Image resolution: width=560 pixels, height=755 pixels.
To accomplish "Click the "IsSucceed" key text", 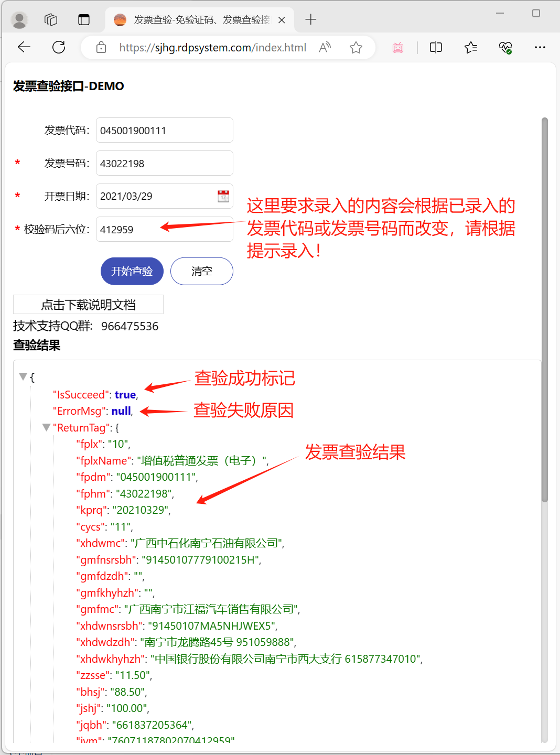I will pos(81,395).
